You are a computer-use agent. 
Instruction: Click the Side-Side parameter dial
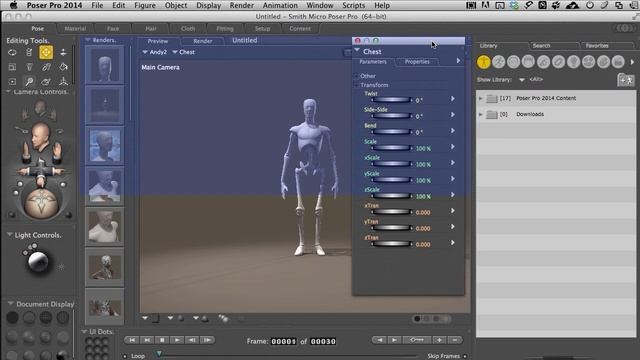point(391,116)
